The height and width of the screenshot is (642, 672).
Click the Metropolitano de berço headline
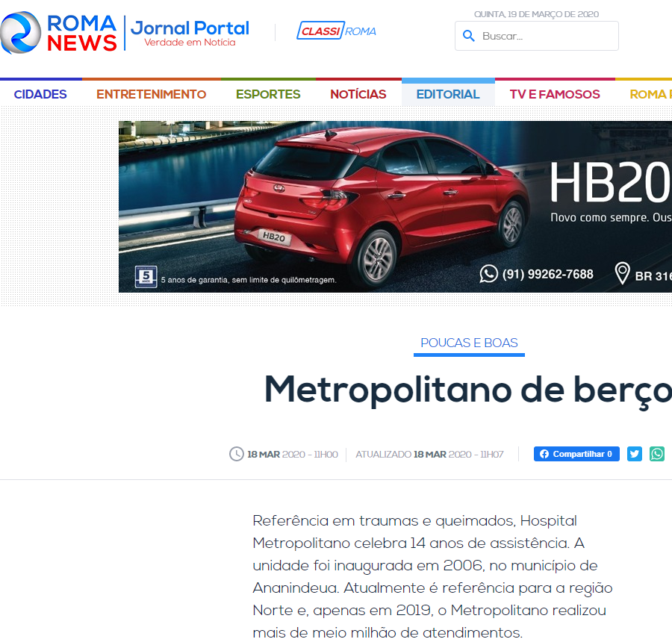click(467, 389)
